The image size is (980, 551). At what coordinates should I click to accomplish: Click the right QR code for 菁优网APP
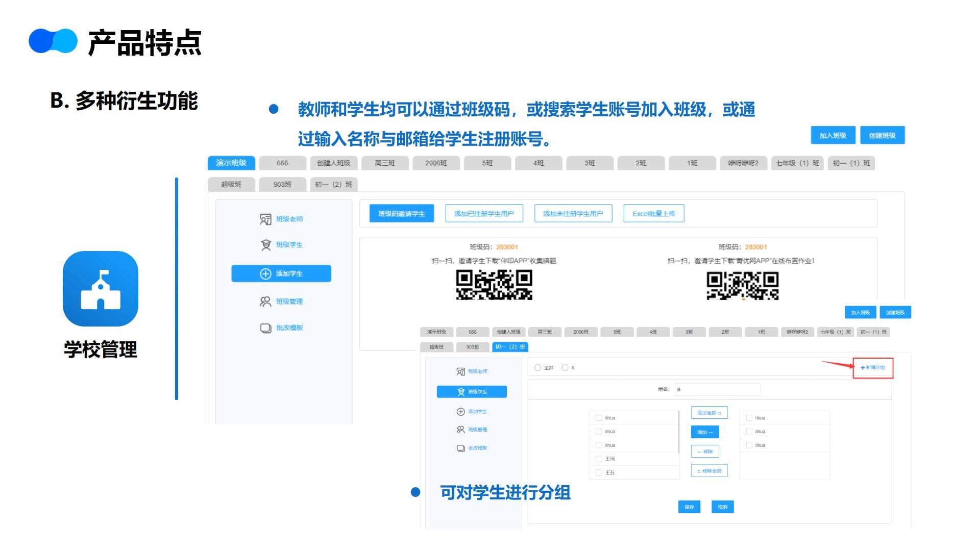pos(742,285)
